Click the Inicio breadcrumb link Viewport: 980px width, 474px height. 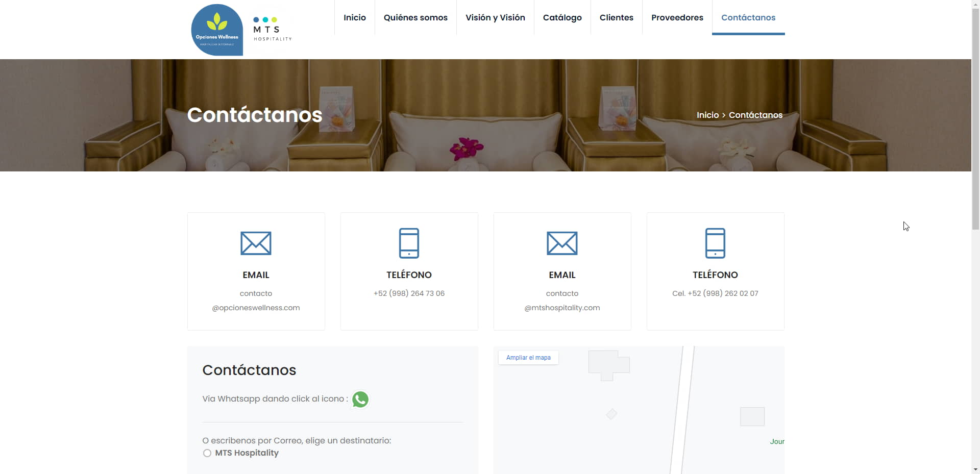pos(707,115)
